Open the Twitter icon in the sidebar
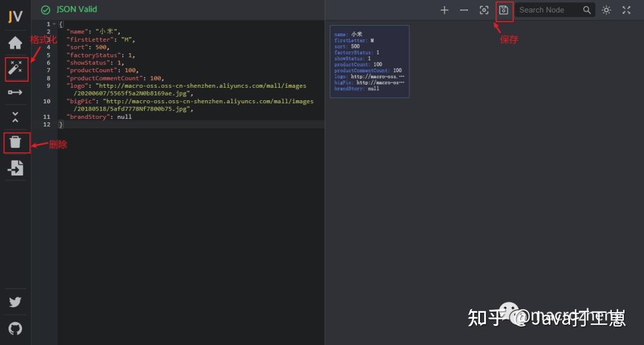 [x=16, y=301]
